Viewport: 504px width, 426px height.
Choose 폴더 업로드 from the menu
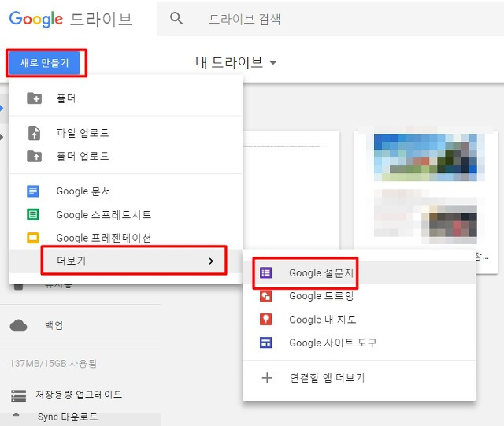pyautogui.click(x=126, y=156)
